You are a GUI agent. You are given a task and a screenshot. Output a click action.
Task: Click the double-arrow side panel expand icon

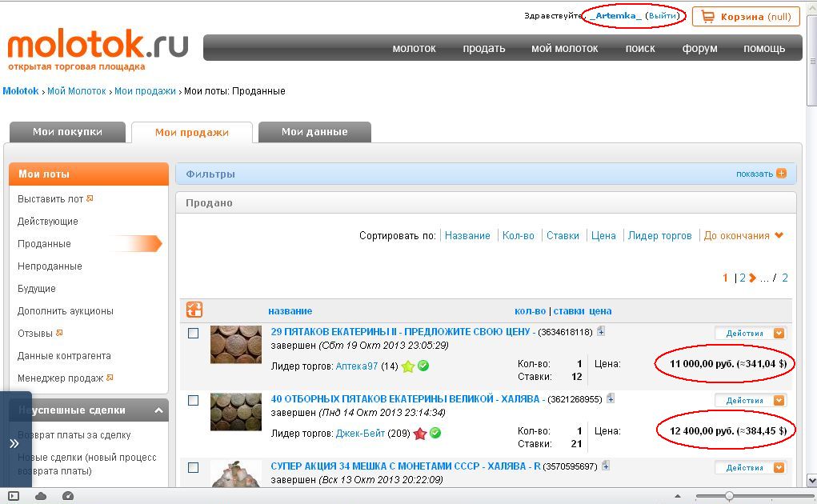click(x=14, y=444)
